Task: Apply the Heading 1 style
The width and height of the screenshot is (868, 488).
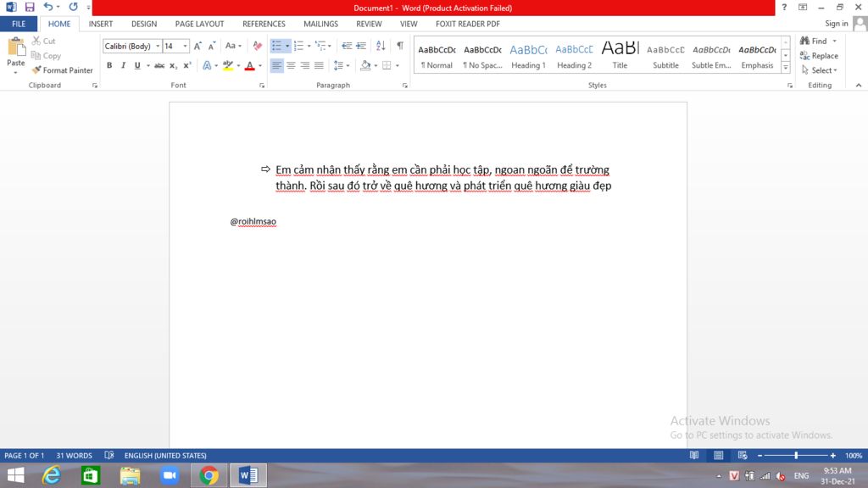Action: 528,55
